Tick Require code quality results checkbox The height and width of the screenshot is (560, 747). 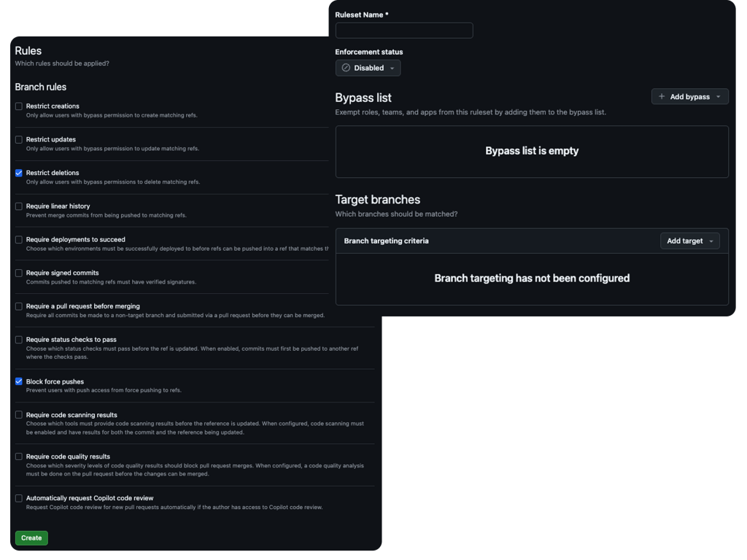(x=19, y=456)
